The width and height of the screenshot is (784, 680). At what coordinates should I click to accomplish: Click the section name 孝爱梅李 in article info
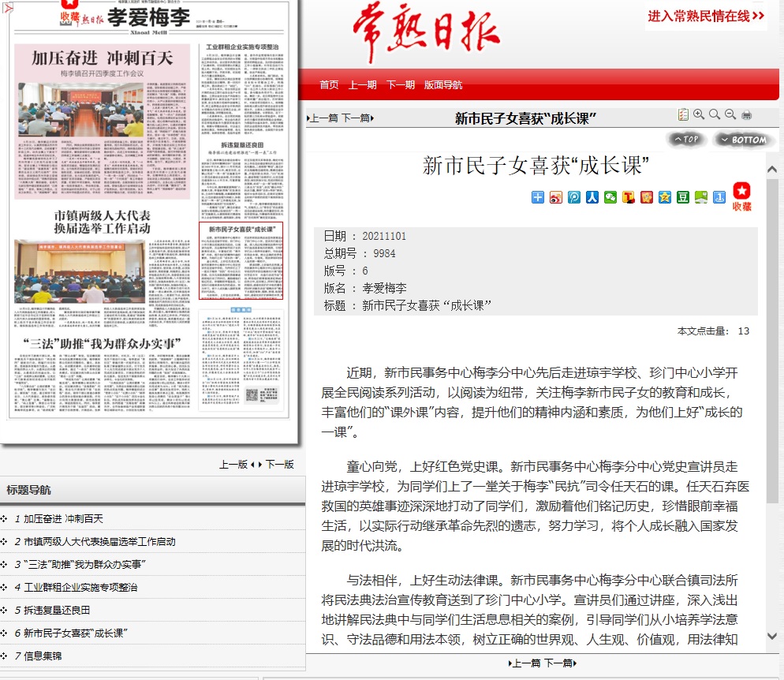coord(384,288)
